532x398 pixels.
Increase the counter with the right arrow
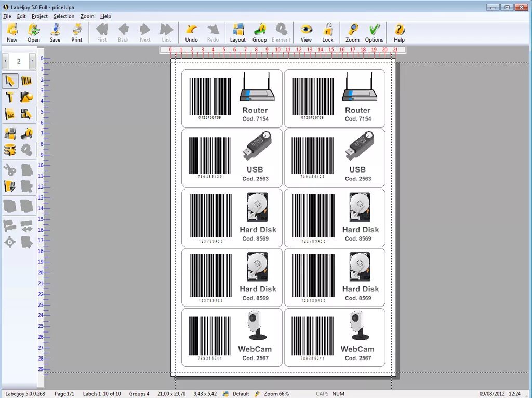[x=32, y=61]
